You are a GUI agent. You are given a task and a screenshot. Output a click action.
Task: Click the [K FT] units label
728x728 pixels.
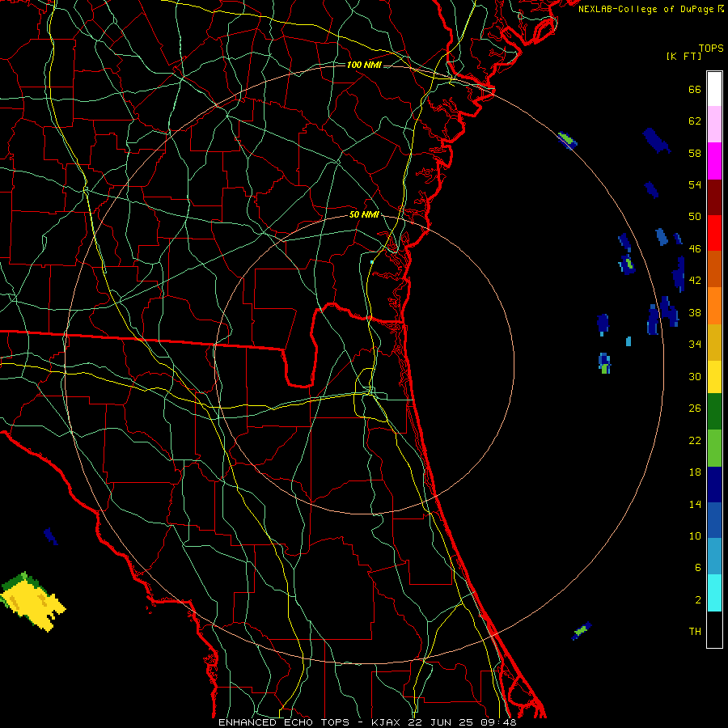(x=684, y=56)
